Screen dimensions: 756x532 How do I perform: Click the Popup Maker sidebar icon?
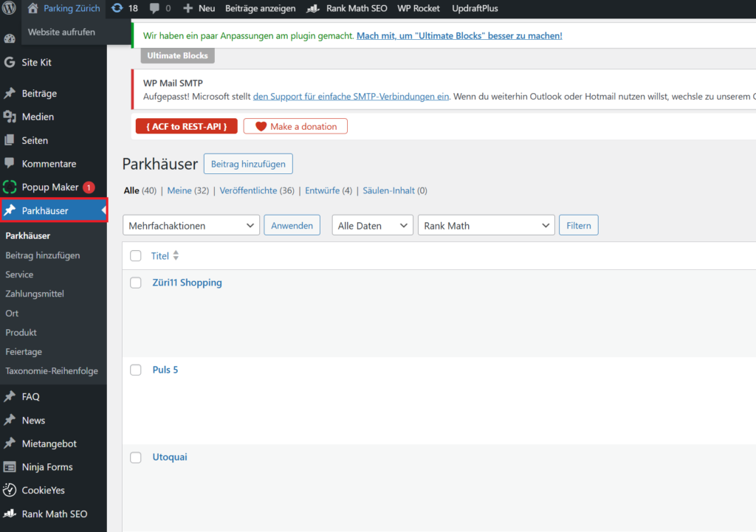coord(10,187)
